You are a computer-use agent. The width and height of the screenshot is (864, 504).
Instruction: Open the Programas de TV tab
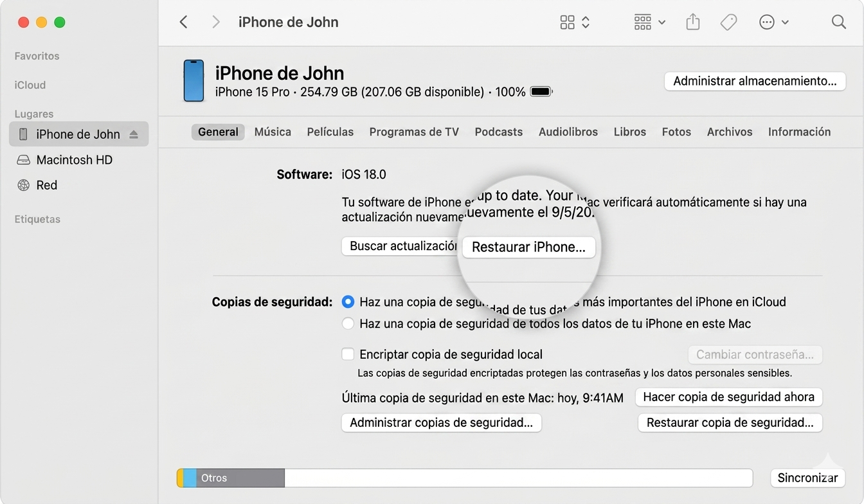[x=414, y=132]
